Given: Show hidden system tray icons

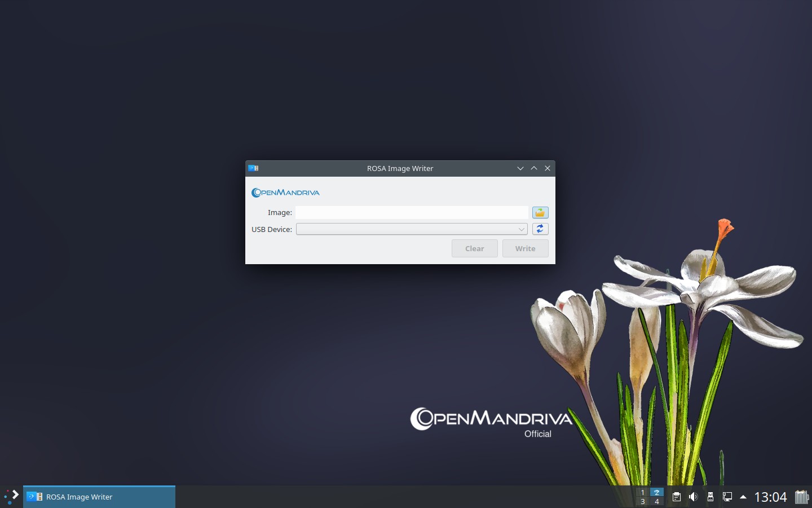Looking at the screenshot, I should point(743,497).
